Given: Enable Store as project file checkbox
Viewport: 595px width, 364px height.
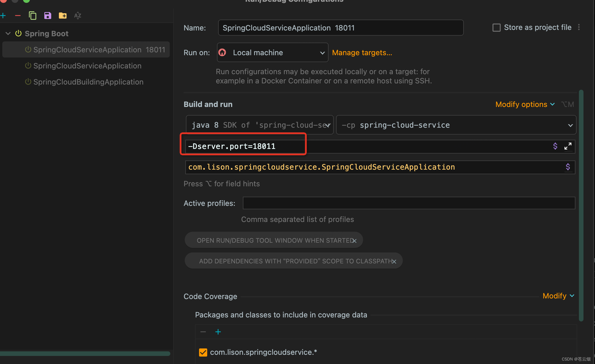Looking at the screenshot, I should (x=496, y=28).
